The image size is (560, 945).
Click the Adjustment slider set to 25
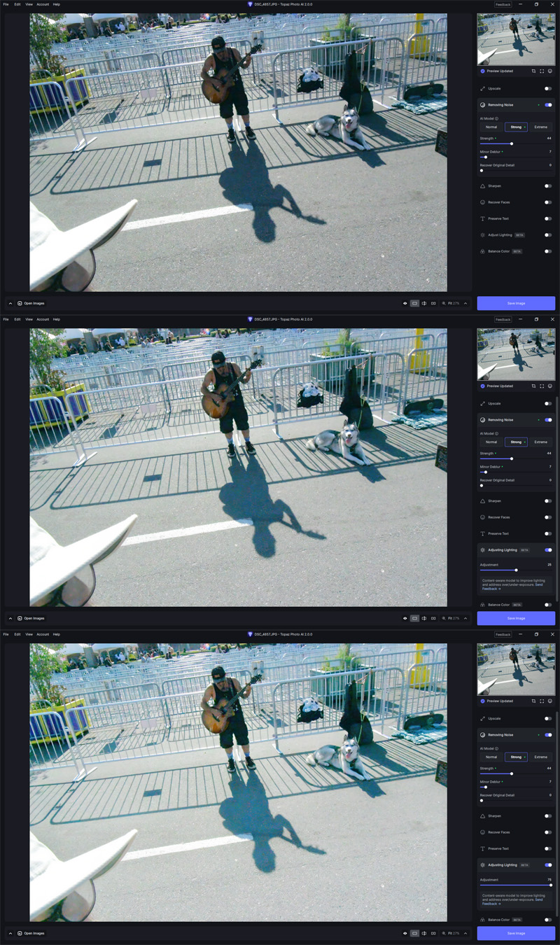pyautogui.click(x=516, y=570)
